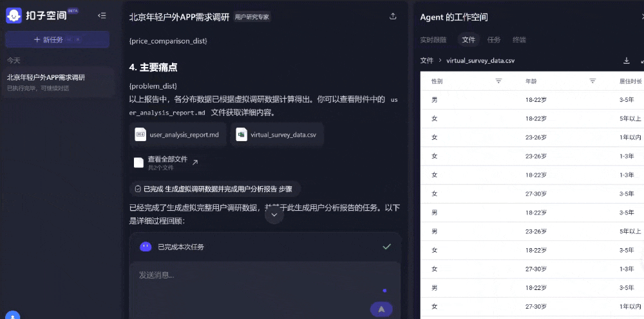
Task: Click the completed step check icon
Action: pos(138,189)
